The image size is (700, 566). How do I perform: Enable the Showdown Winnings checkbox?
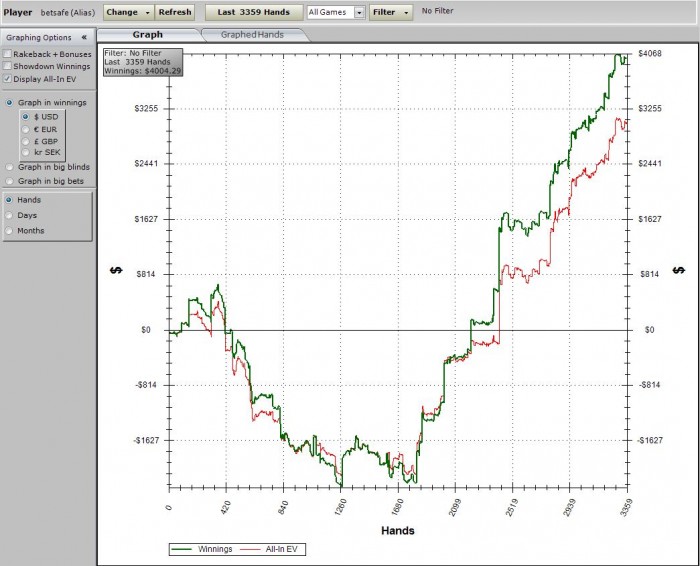[x=7, y=66]
